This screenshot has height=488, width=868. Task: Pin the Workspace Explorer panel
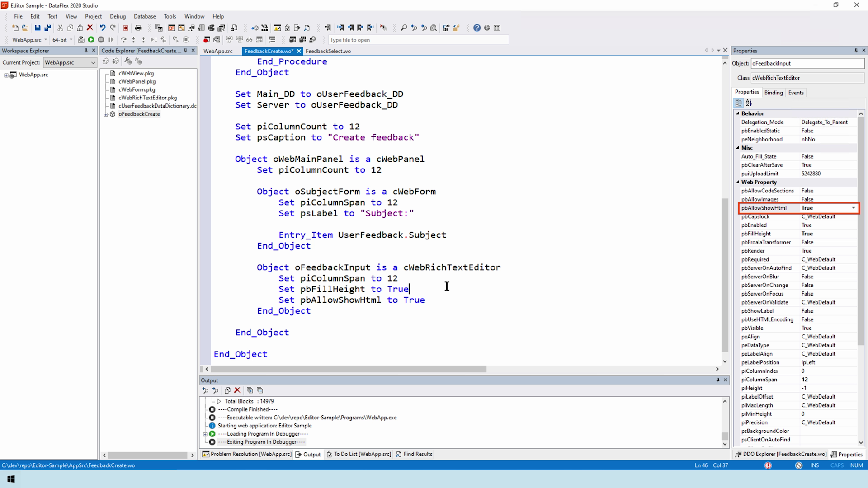pyautogui.click(x=86, y=51)
